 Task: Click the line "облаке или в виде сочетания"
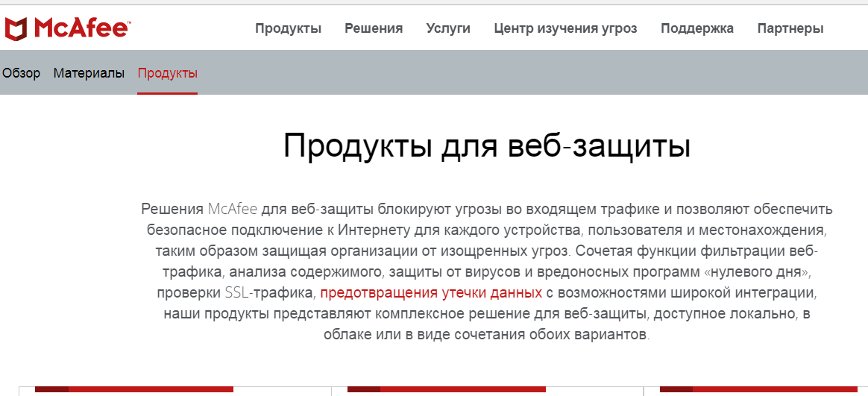coord(487,335)
